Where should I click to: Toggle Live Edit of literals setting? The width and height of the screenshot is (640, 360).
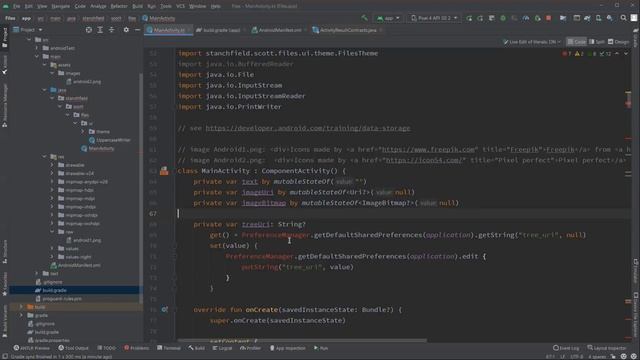[532, 42]
